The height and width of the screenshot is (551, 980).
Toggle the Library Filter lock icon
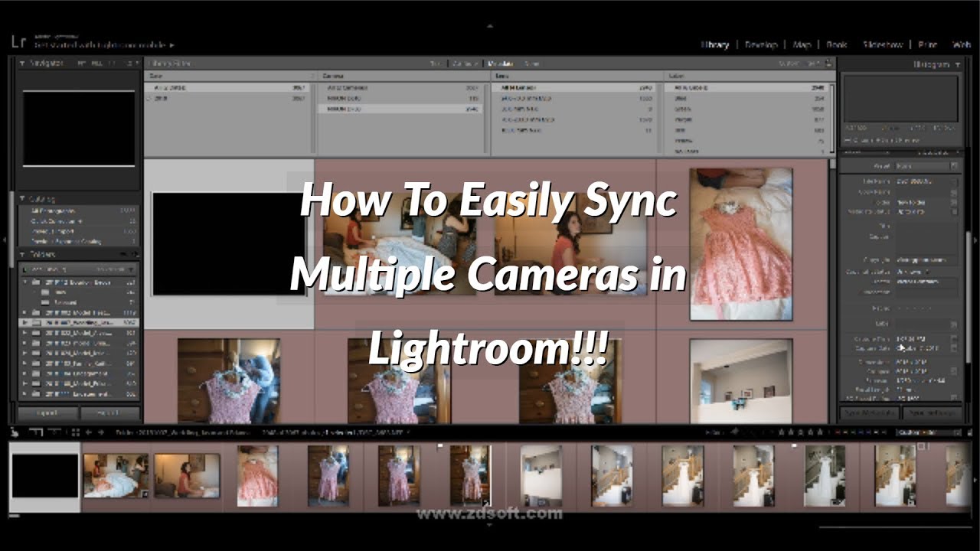point(830,64)
